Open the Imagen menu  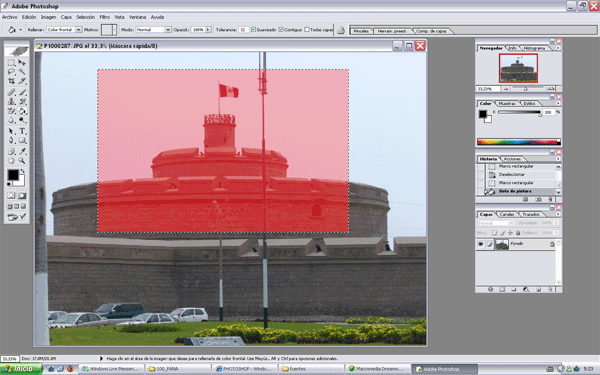pyautogui.click(x=48, y=17)
